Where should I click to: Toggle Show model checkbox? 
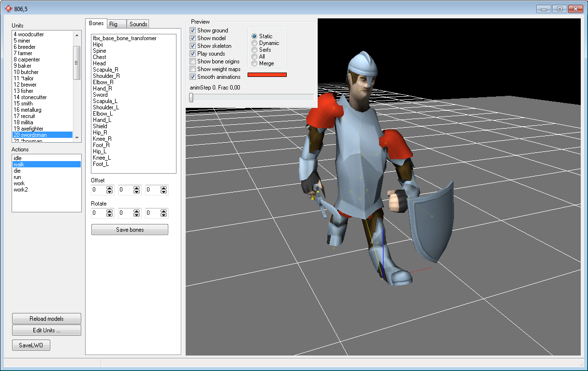pyautogui.click(x=193, y=38)
